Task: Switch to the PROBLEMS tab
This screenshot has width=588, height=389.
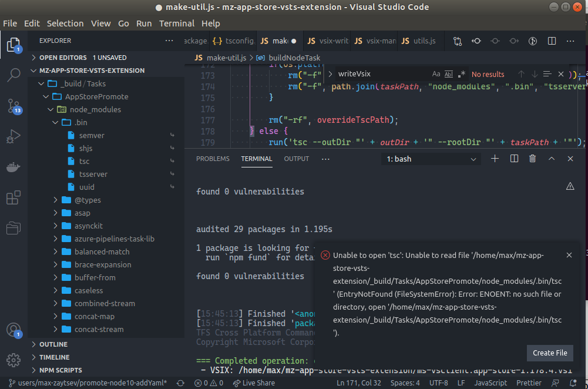Action: pyautogui.click(x=213, y=158)
